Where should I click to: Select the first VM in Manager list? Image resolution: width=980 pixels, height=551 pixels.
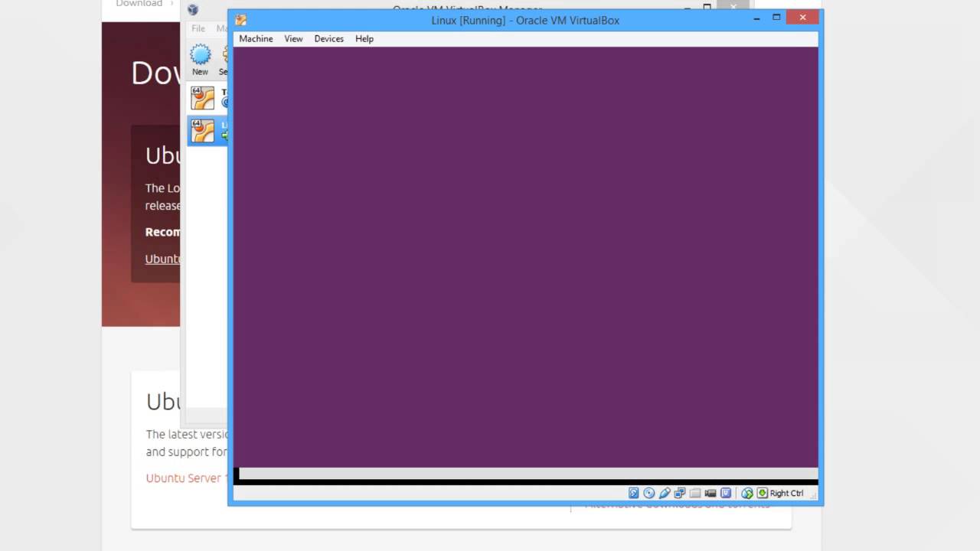coord(207,98)
